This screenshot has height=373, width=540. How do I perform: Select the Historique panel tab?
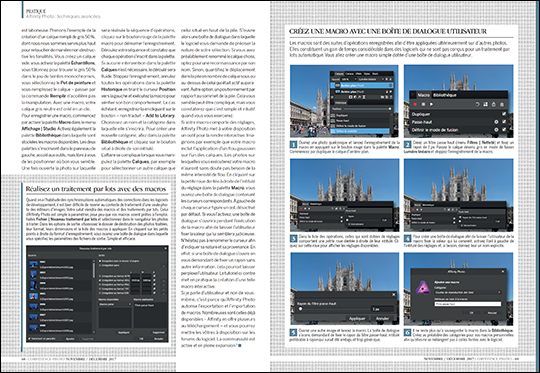coord(341,103)
